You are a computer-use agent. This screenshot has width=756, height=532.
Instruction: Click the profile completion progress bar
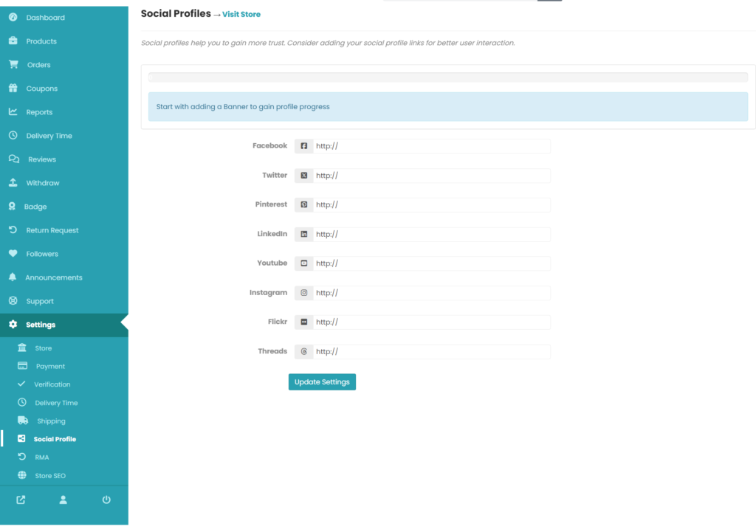pos(448,77)
